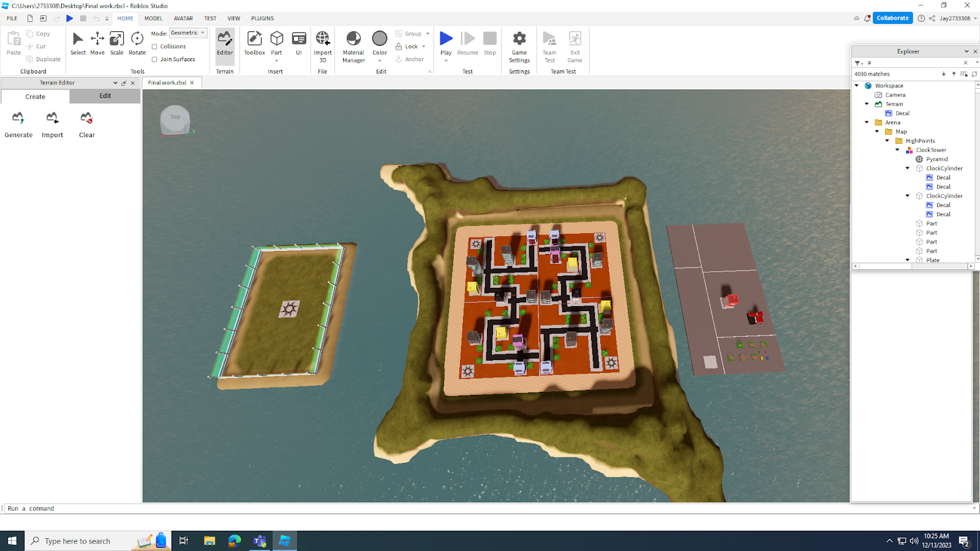Image resolution: width=980 pixels, height=551 pixels.
Task: Switch to the TEST ribbon tab
Action: [x=210, y=18]
